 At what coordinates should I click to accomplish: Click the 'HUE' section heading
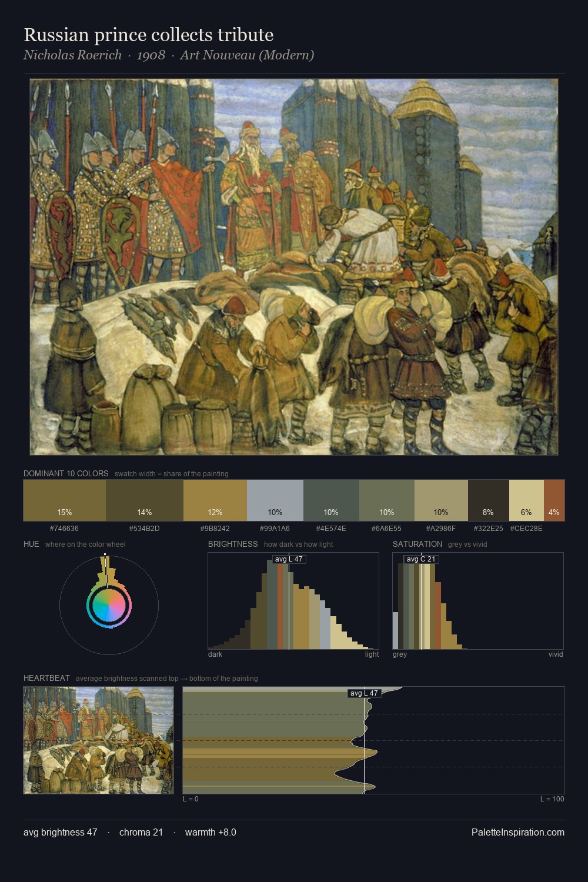[31, 544]
